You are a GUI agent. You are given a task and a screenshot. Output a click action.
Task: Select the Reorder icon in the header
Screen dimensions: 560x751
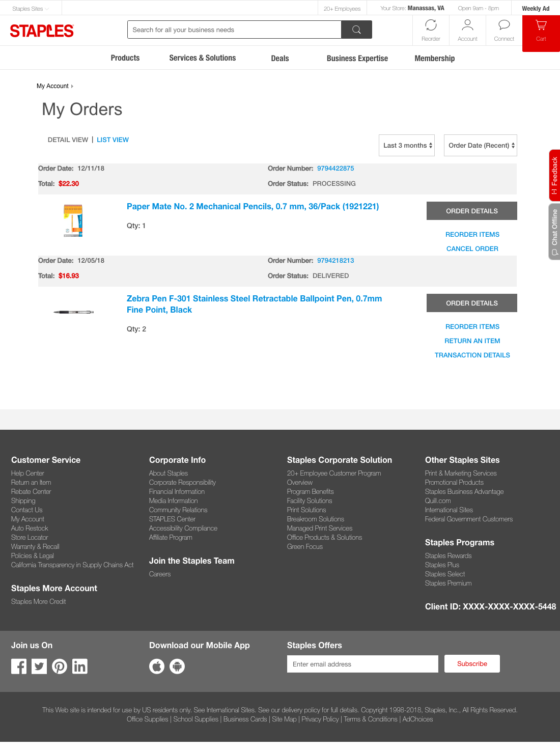431,30
